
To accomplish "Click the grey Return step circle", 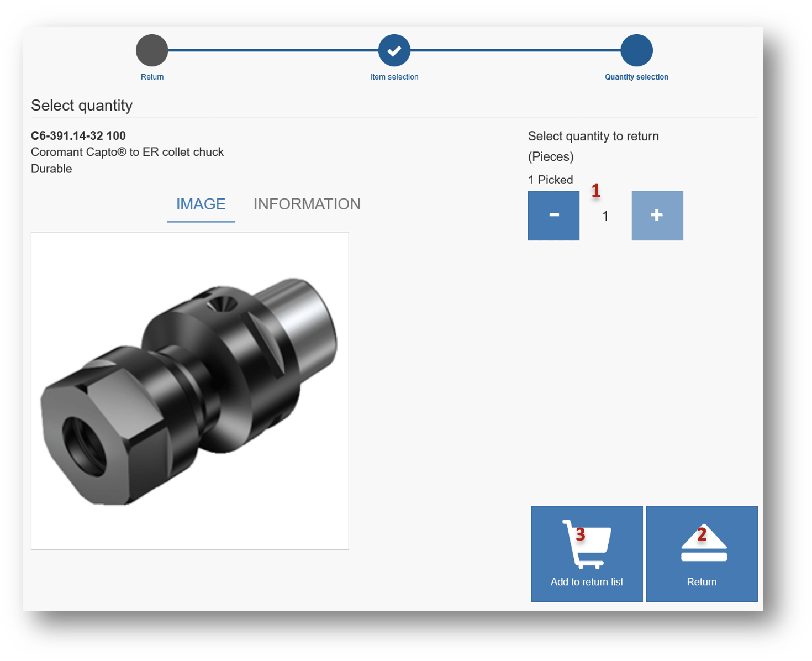I will [152, 50].
